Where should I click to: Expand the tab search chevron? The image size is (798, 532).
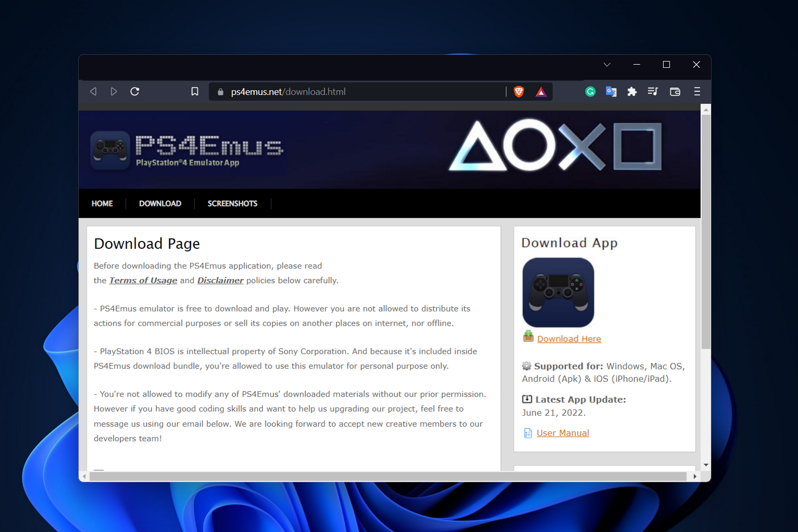(x=607, y=65)
